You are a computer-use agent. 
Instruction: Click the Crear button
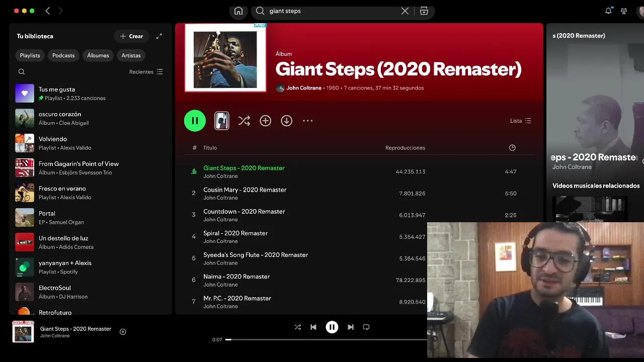(x=131, y=36)
